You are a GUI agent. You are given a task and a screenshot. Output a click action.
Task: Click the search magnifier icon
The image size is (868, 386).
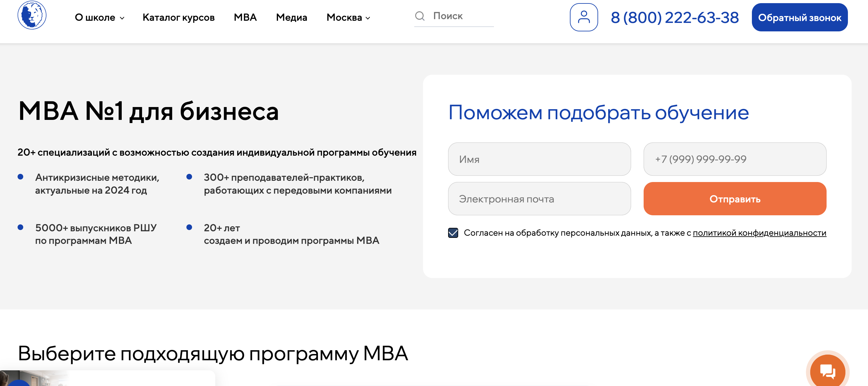click(x=420, y=16)
